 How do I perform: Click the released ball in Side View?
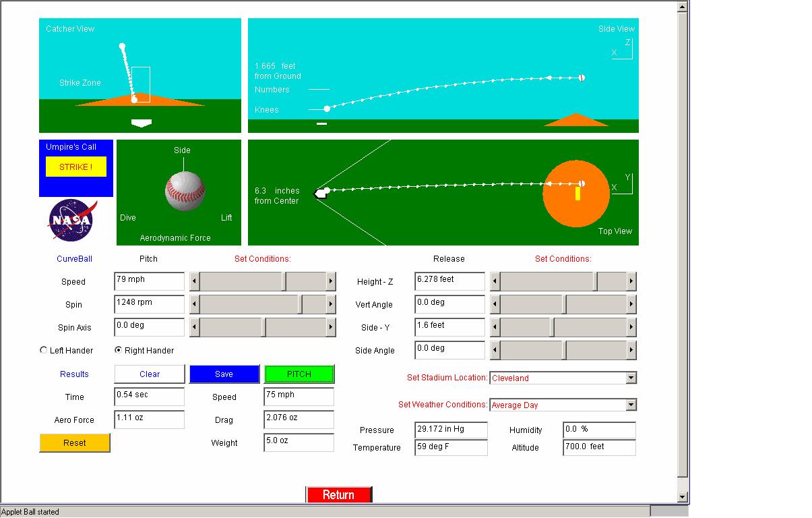coord(582,78)
